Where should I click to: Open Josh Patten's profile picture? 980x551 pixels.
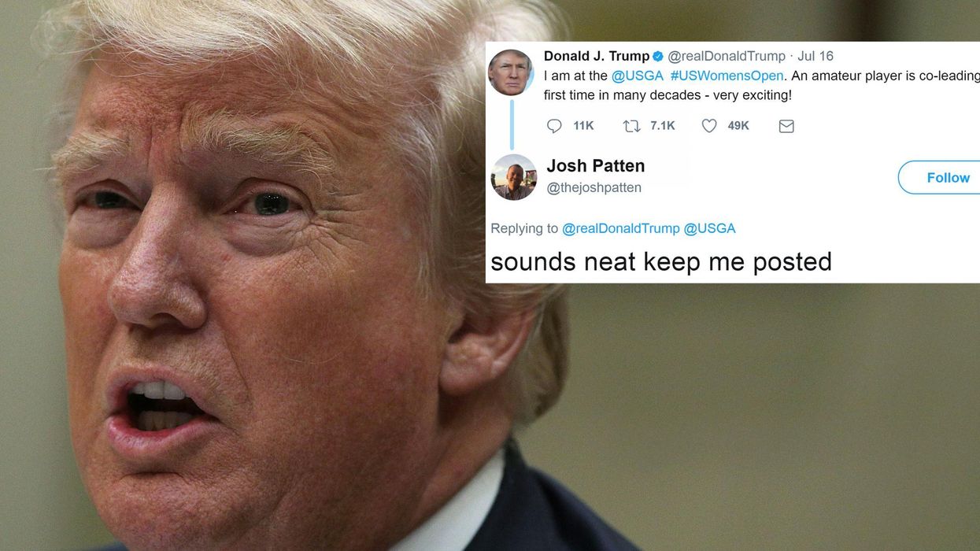513,177
